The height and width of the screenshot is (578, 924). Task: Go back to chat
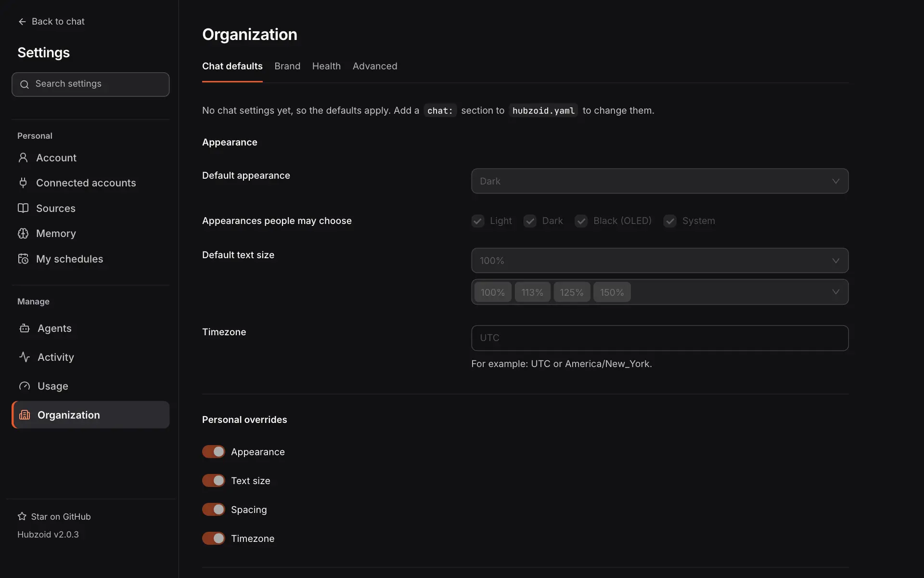51,22
